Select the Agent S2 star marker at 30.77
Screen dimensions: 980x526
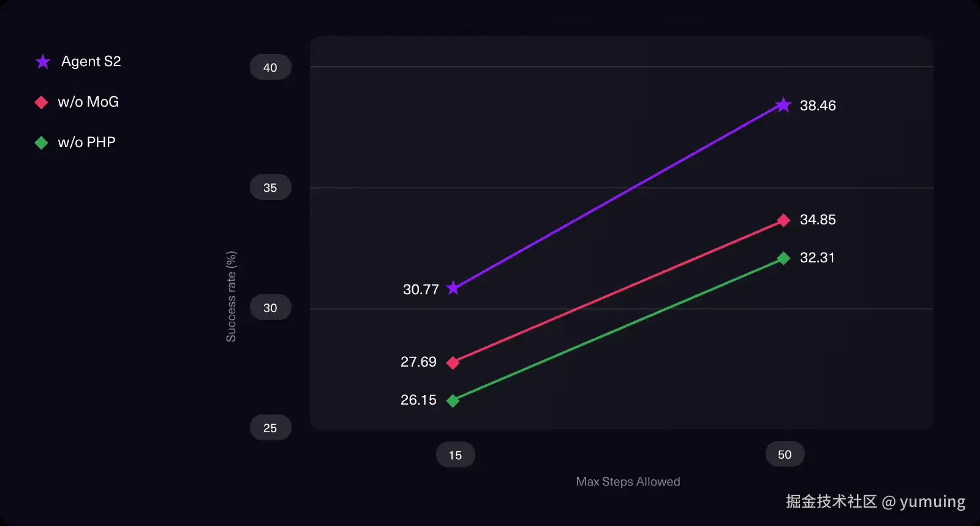point(453,288)
